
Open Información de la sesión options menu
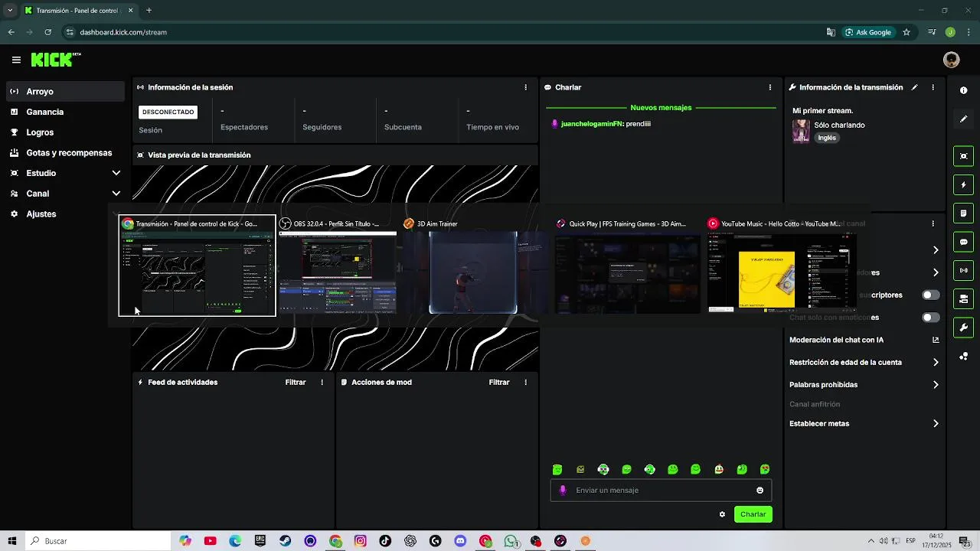pos(525,87)
